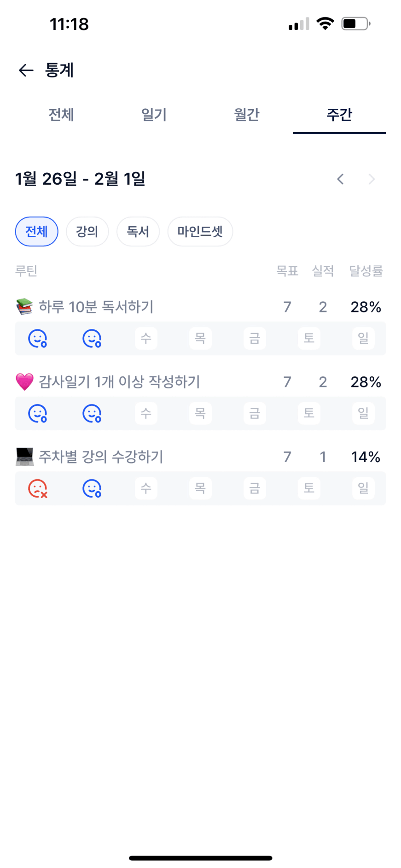Select the 주간 tab

click(339, 114)
